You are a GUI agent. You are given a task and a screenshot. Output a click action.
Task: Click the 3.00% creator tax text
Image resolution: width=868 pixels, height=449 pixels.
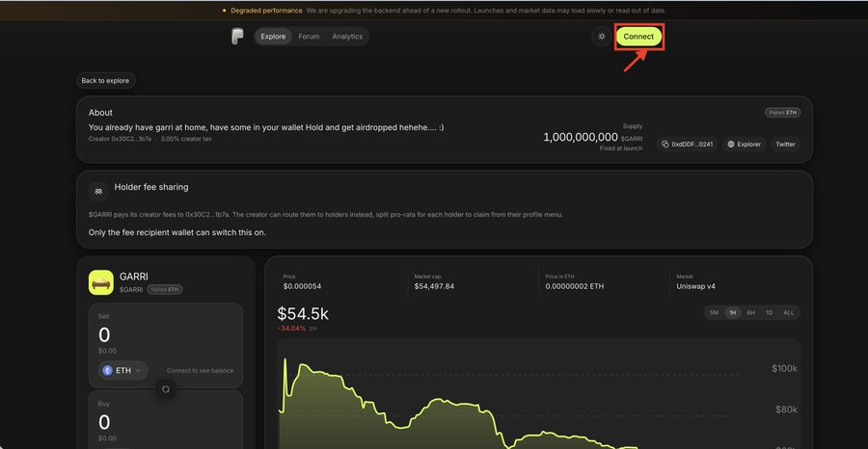(x=186, y=139)
